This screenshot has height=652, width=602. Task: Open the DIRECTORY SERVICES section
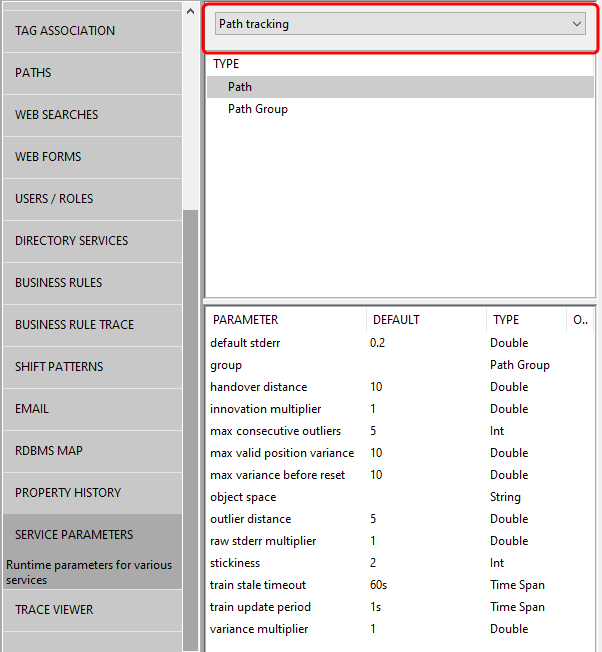(x=92, y=241)
